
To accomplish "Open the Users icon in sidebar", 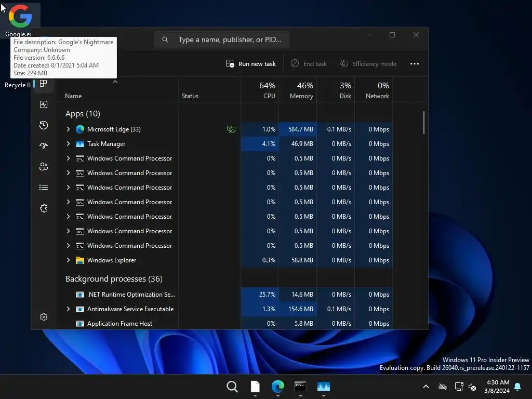I will click(44, 167).
